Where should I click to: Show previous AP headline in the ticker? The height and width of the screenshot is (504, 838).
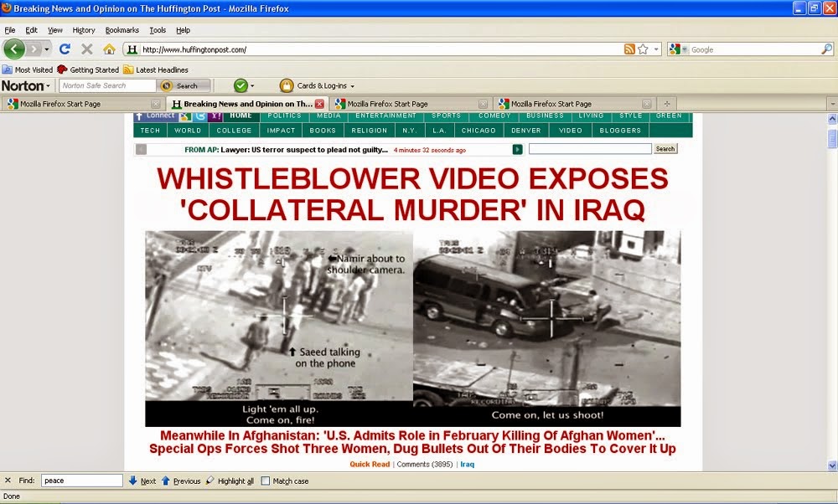pos(141,150)
